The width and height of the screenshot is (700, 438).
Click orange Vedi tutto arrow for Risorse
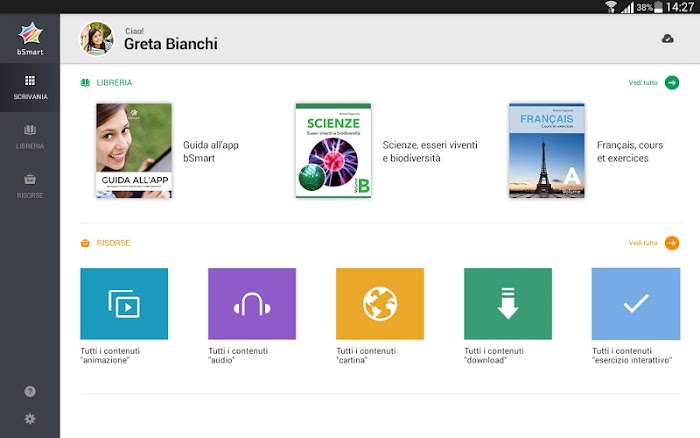point(672,243)
